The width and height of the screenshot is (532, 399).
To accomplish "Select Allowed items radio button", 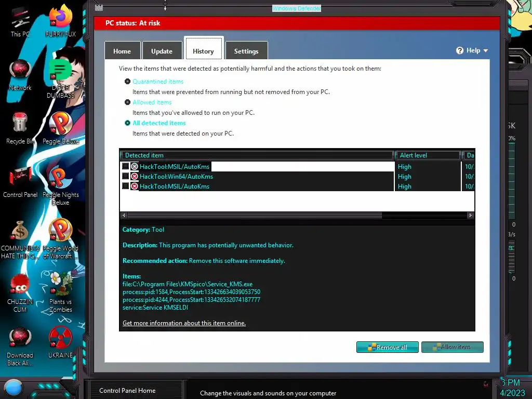I will click(128, 102).
